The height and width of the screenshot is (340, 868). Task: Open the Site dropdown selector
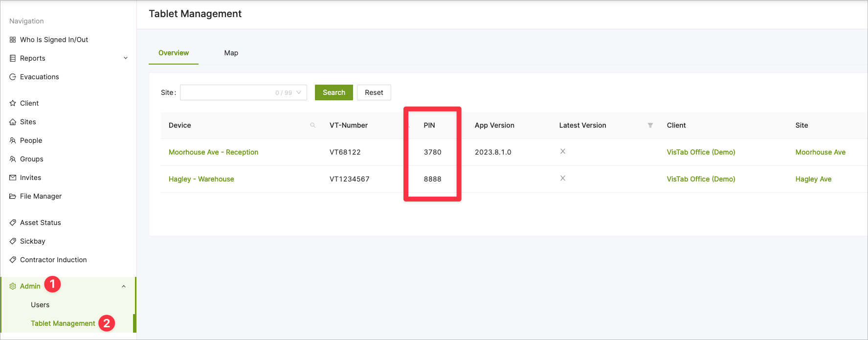click(x=243, y=92)
